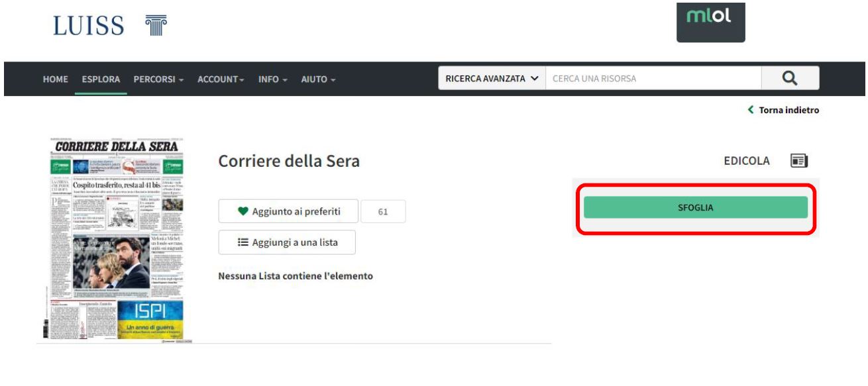Click the magnifying glass search button
868x386 pixels.
(x=789, y=78)
